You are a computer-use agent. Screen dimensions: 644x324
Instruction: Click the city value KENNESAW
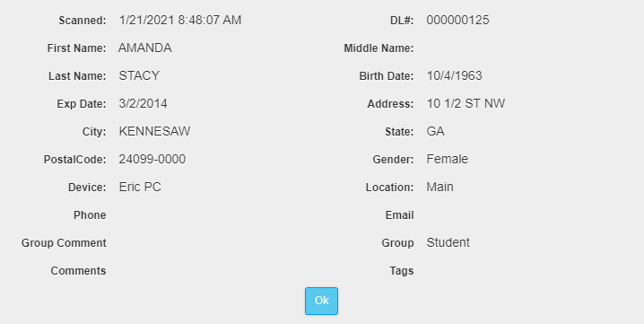click(x=154, y=131)
